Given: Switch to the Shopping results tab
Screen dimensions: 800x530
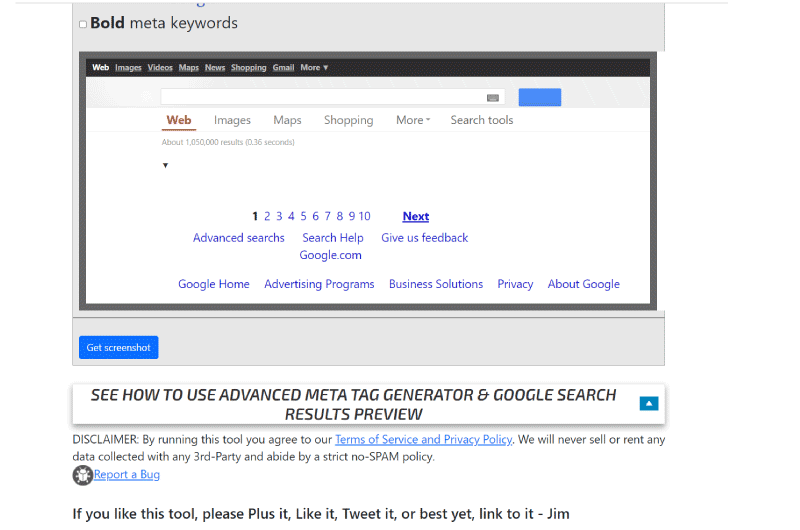Looking at the screenshot, I should click(x=348, y=120).
